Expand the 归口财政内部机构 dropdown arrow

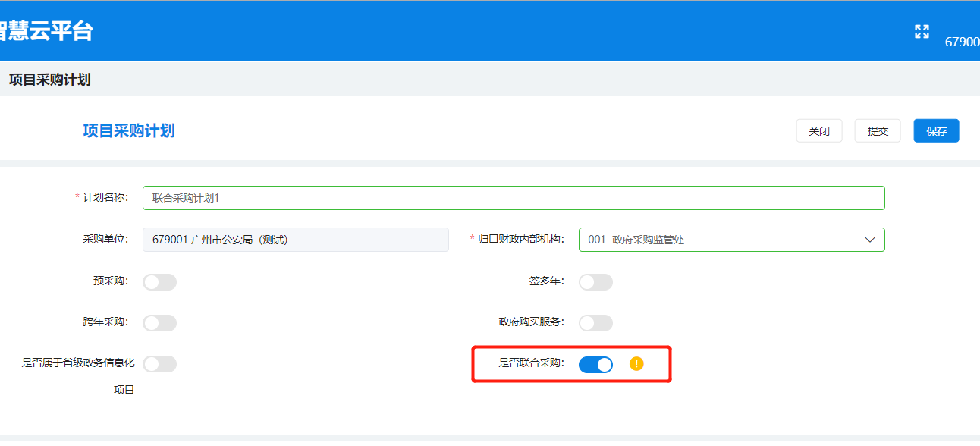point(869,240)
